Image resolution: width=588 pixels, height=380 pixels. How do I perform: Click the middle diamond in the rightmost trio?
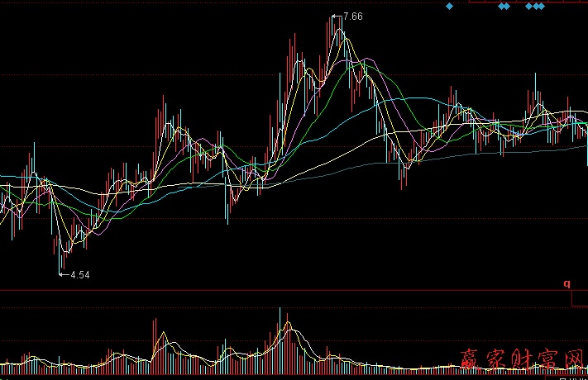click(535, 7)
